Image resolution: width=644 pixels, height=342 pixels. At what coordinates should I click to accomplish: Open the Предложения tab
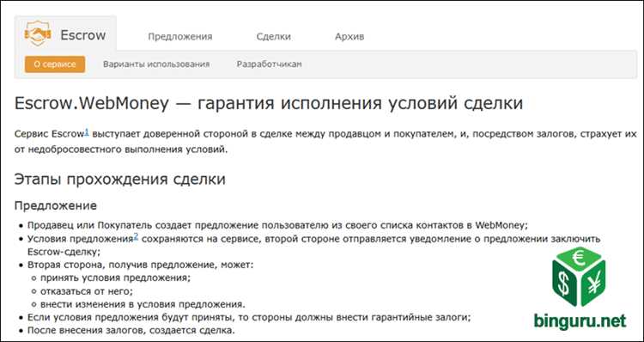click(180, 37)
